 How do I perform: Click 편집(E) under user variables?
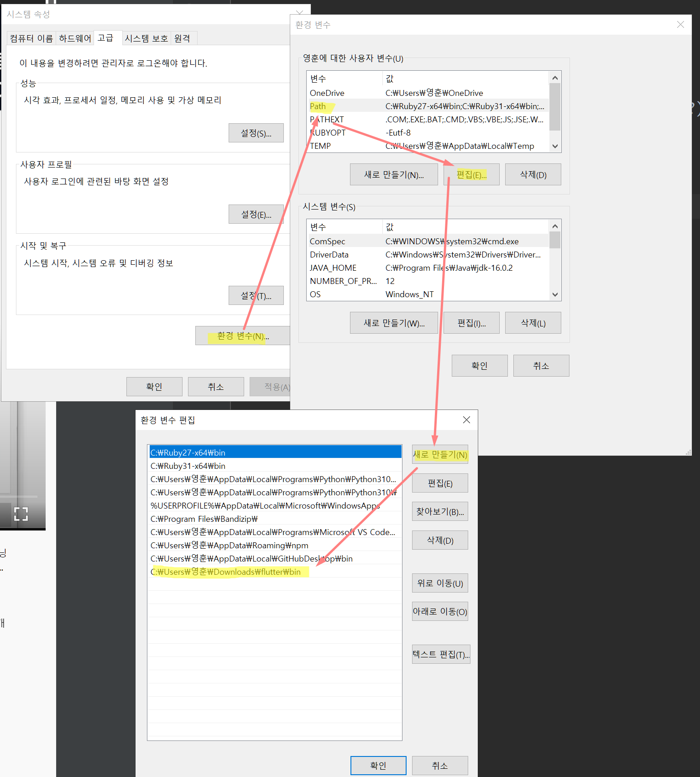point(471,175)
